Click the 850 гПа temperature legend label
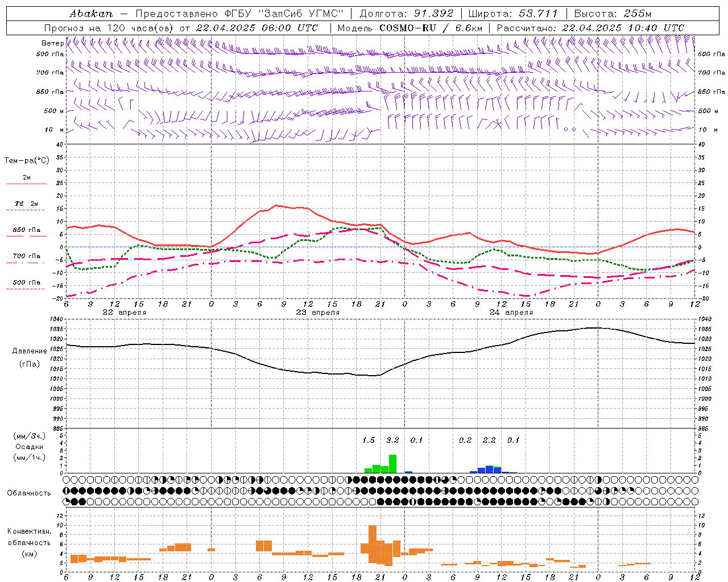This screenshot has width=728, height=582. pyautogui.click(x=27, y=230)
